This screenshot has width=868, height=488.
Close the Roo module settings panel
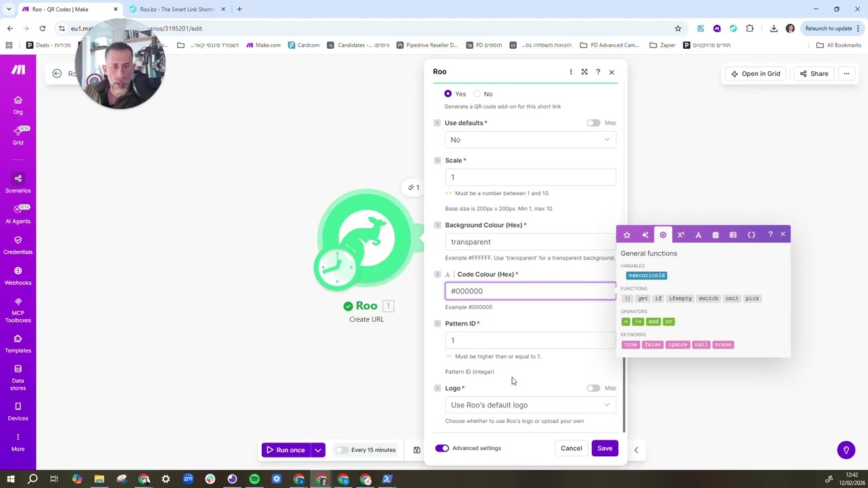click(612, 72)
